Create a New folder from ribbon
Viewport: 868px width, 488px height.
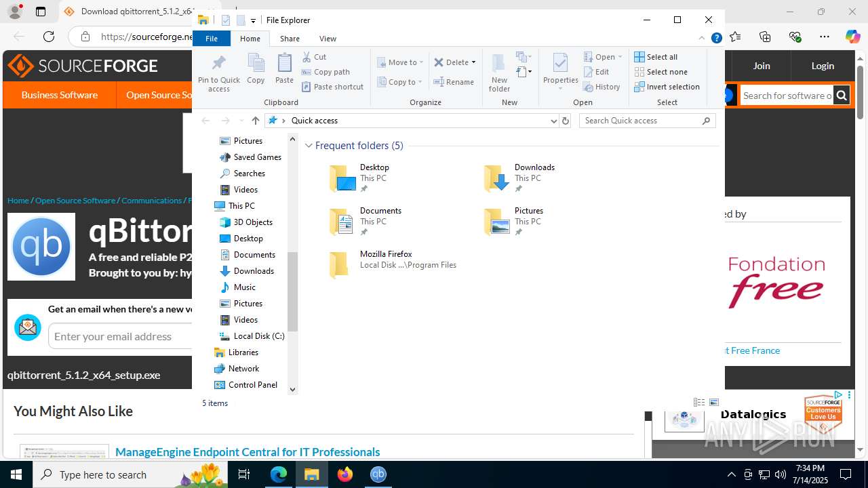coord(499,73)
